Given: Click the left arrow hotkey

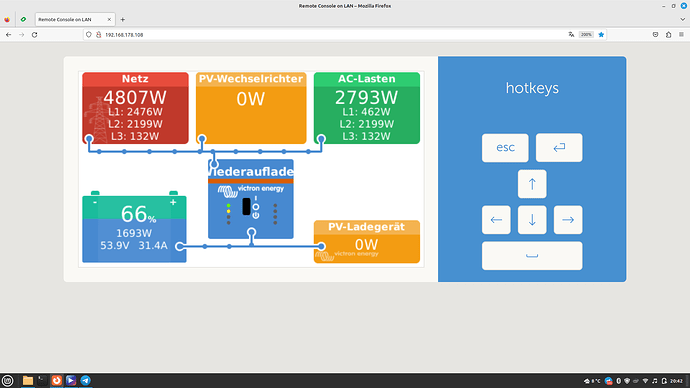Looking at the screenshot, I should point(496,220).
